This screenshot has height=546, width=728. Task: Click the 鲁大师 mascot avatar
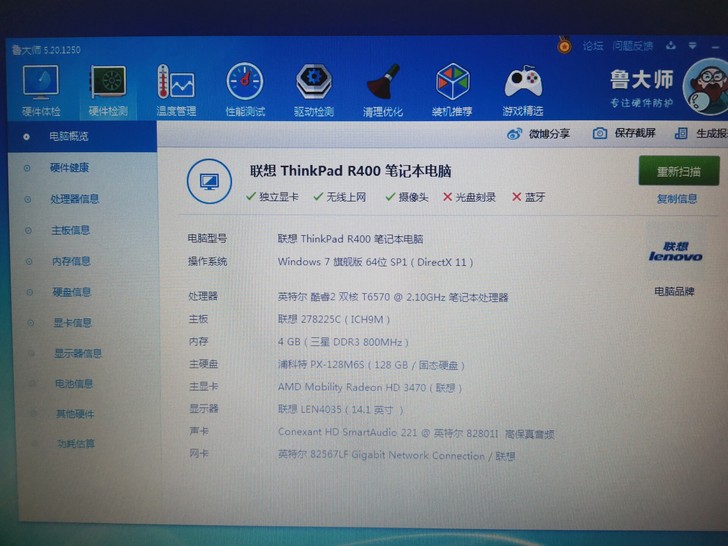tap(706, 87)
